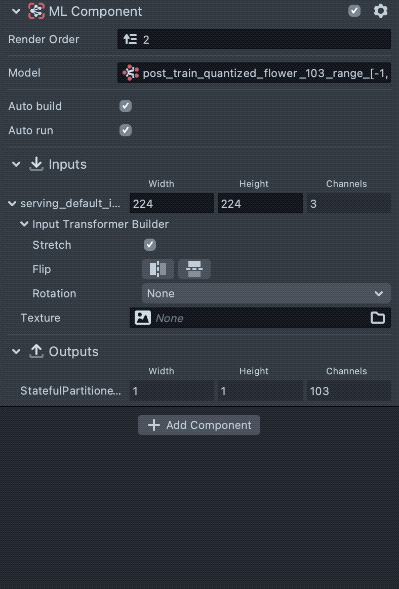The width and height of the screenshot is (399, 589).
Task: Open ML Component settings gear
Action: [x=380, y=11]
